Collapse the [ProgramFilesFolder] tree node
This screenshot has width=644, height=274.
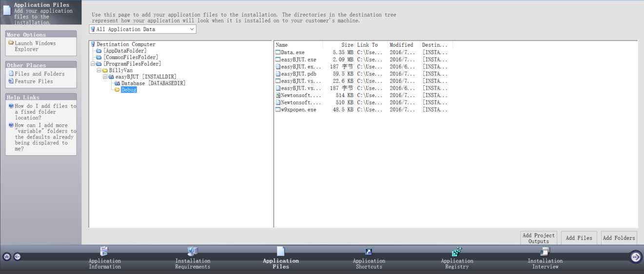pos(93,64)
